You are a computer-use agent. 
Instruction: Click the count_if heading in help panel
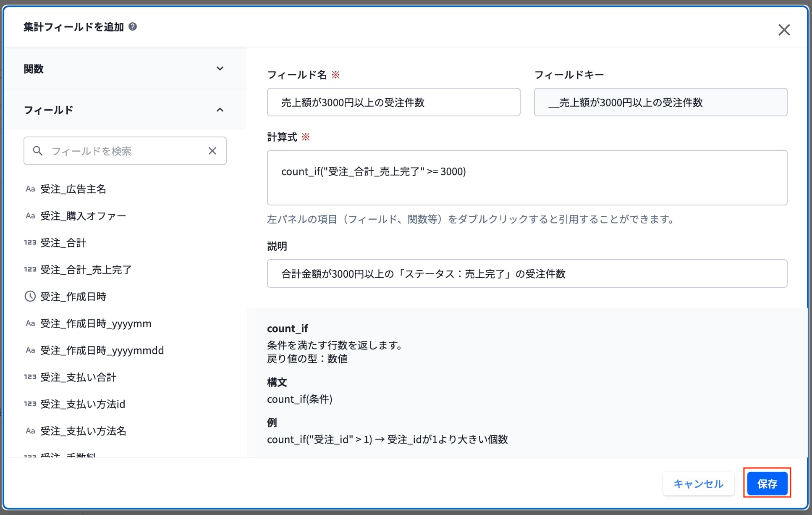(x=288, y=328)
